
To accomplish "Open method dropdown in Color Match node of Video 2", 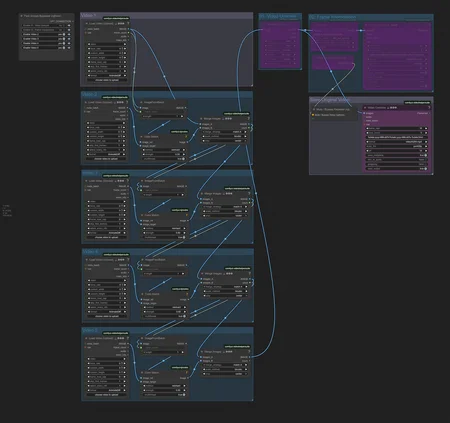I will [x=164, y=150].
